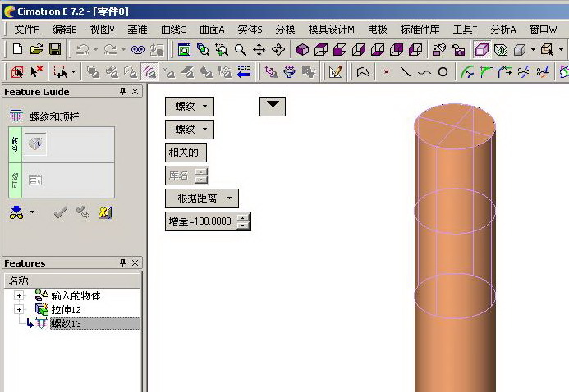Click the Redo arrow icon

pos(111,49)
